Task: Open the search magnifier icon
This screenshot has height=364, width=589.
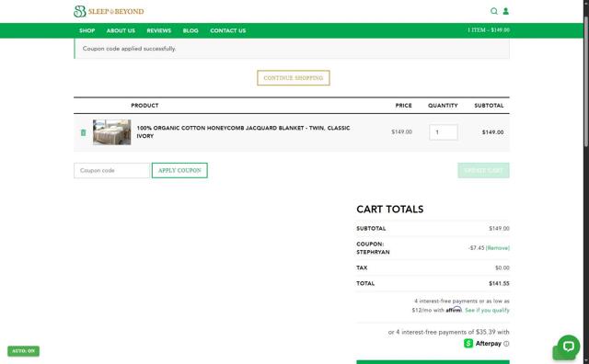Action: click(x=494, y=11)
